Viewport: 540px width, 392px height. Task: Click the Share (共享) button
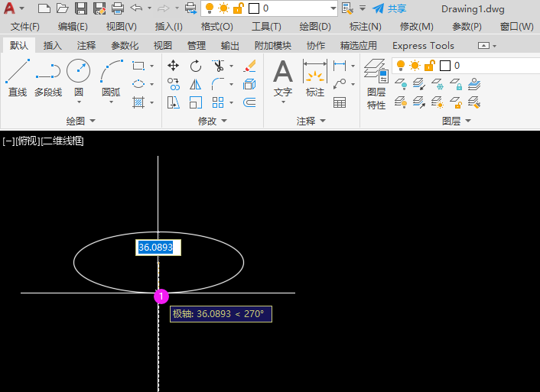pyautogui.click(x=389, y=8)
